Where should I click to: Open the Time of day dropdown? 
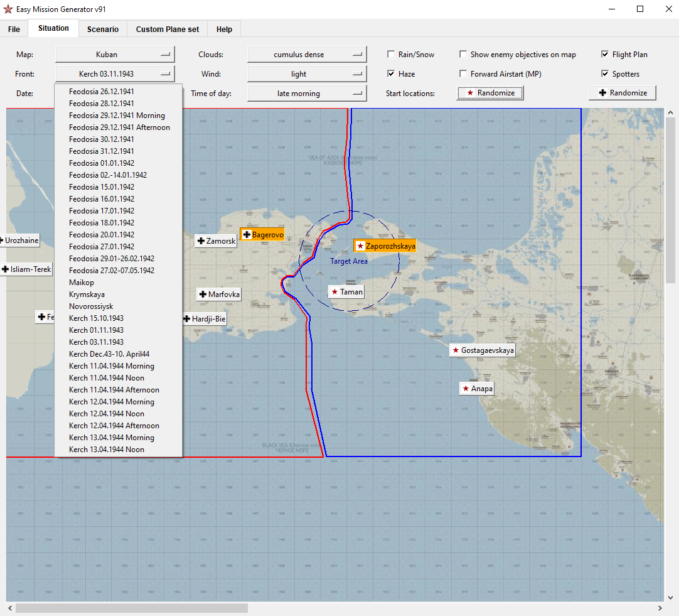[x=307, y=94]
